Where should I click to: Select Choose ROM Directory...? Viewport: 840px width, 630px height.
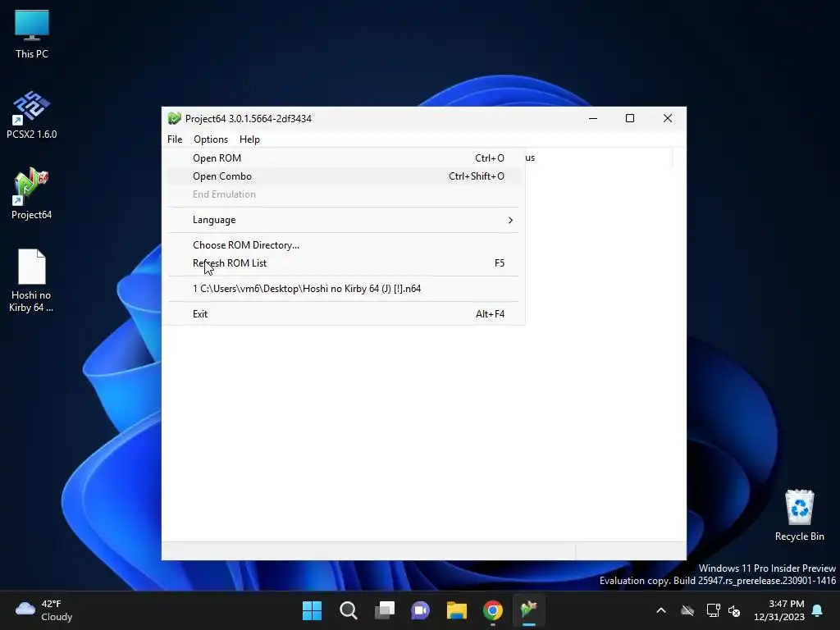pyautogui.click(x=344, y=244)
